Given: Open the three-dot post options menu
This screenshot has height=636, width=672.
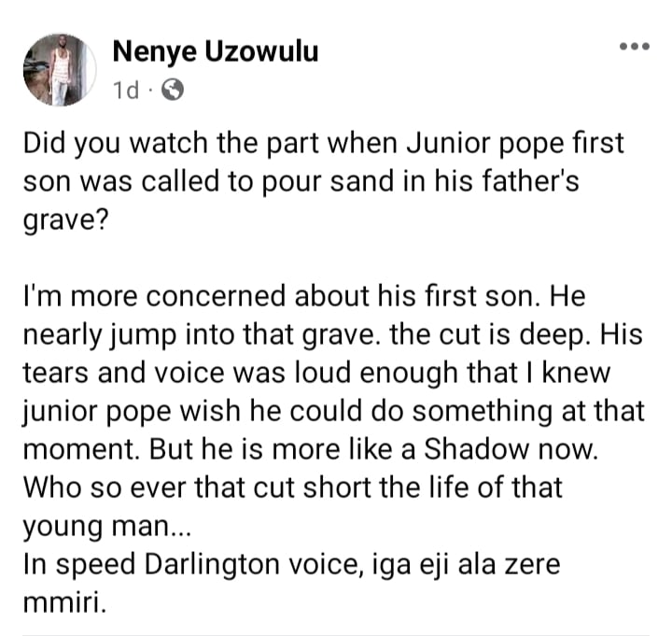Looking at the screenshot, I should 635,47.
